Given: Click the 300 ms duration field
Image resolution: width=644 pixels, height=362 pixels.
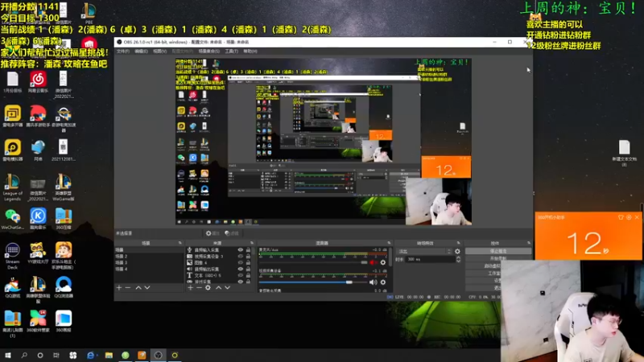Looking at the screenshot, I should click(x=430, y=259).
